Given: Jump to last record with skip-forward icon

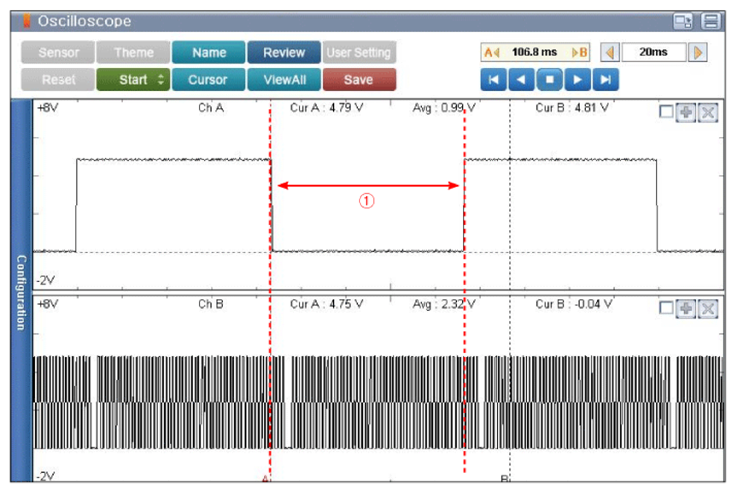Looking at the screenshot, I should pyautogui.click(x=606, y=79).
